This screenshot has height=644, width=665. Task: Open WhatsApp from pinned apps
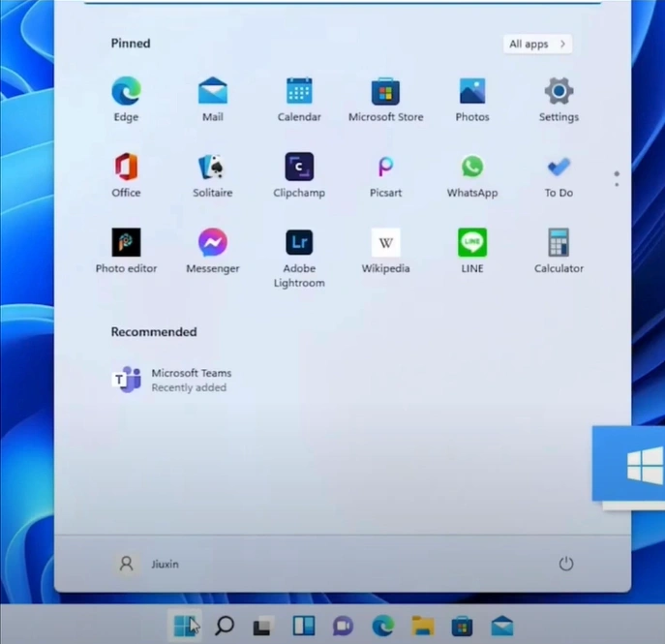pos(472,174)
